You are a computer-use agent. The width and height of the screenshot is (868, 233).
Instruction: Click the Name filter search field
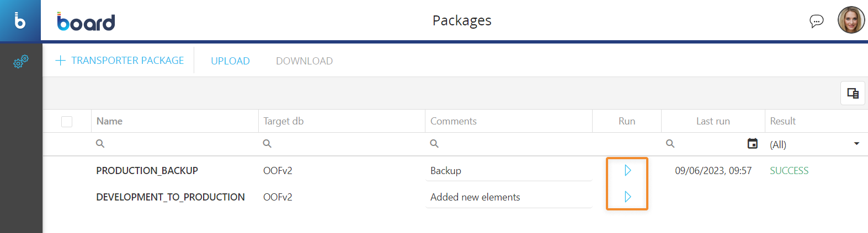click(x=177, y=144)
